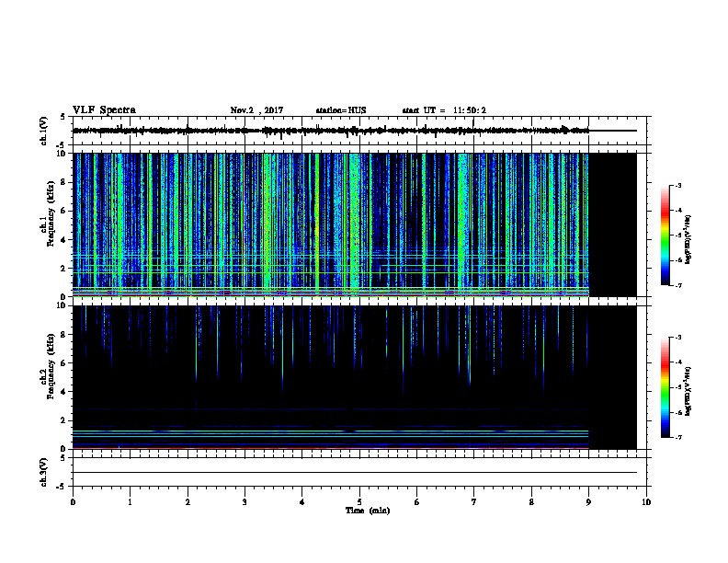Select the "Nov.2 , 2017" date label
This screenshot has height=563, width=728.
click(x=256, y=110)
